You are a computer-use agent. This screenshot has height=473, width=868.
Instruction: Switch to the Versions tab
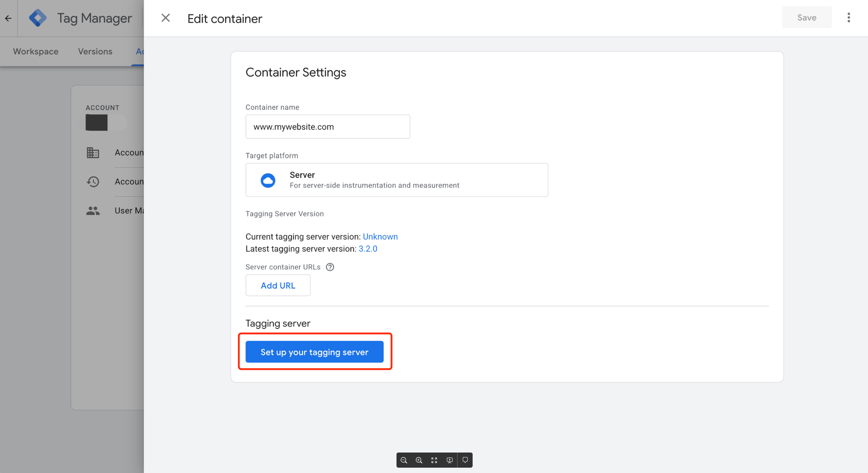(95, 52)
